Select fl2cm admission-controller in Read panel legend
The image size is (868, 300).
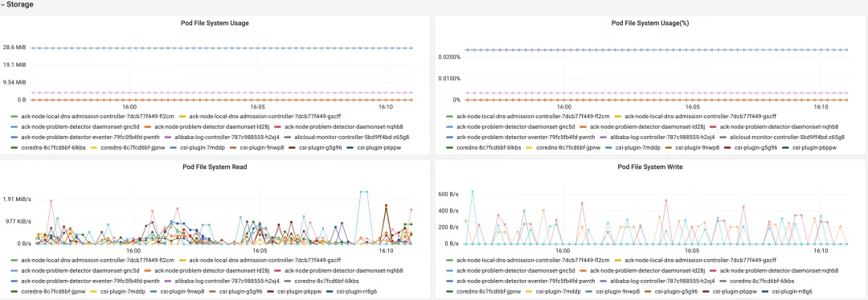click(x=97, y=260)
